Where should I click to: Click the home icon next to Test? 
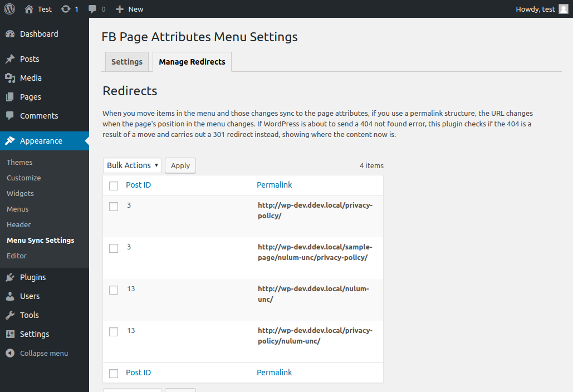pyautogui.click(x=29, y=9)
